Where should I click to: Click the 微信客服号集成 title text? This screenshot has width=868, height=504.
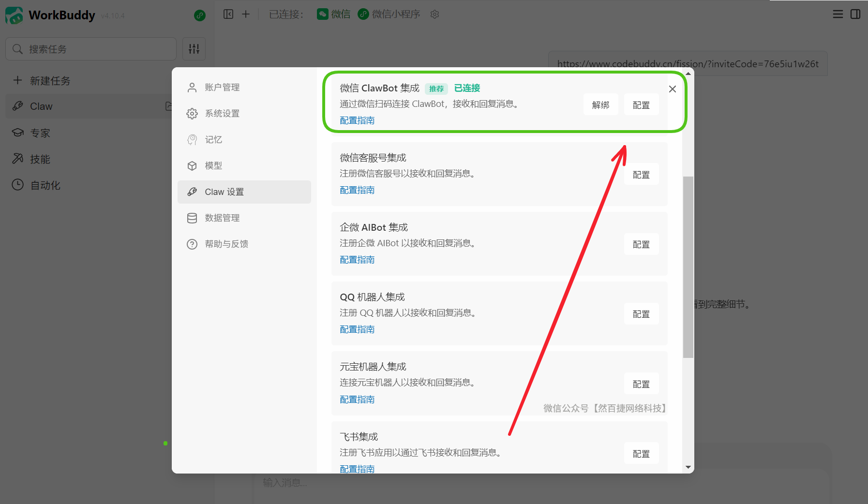click(373, 158)
